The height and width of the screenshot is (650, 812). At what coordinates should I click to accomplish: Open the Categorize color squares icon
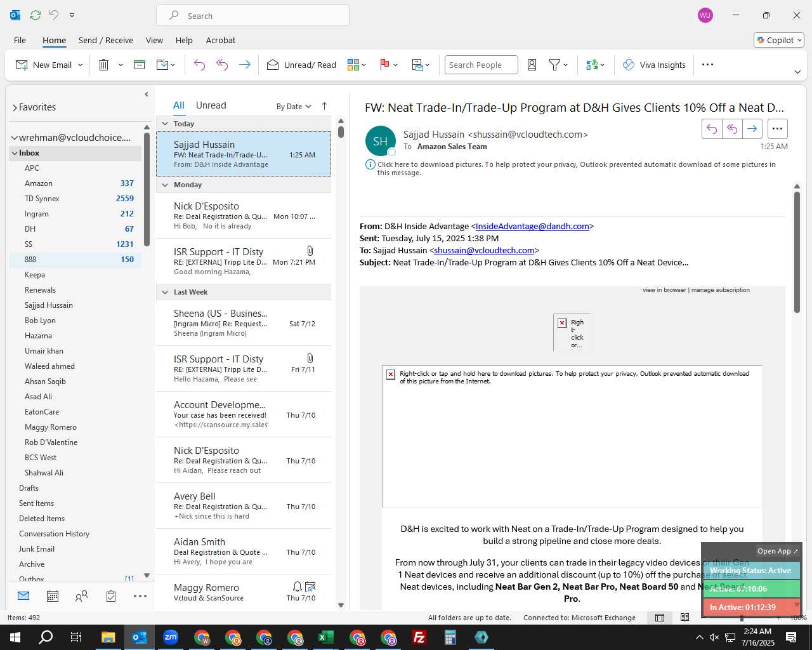[x=353, y=65]
